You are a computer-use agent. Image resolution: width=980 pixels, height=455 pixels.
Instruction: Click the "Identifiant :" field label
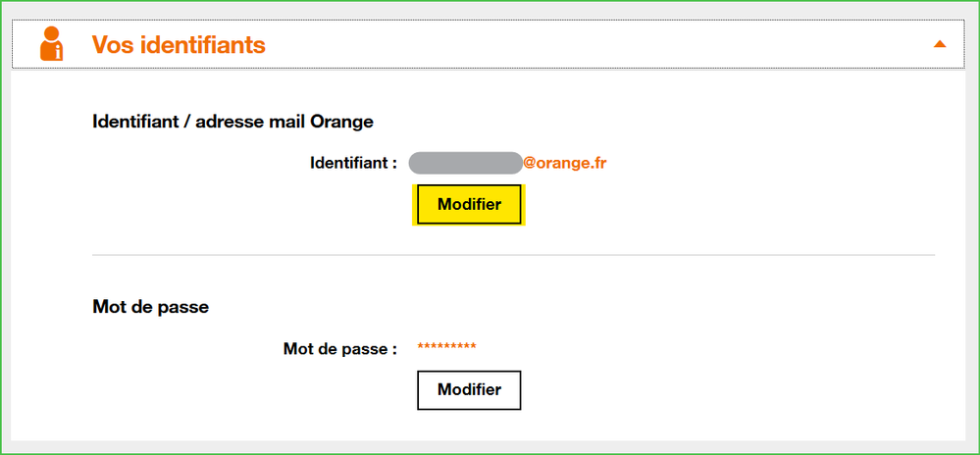click(x=353, y=163)
